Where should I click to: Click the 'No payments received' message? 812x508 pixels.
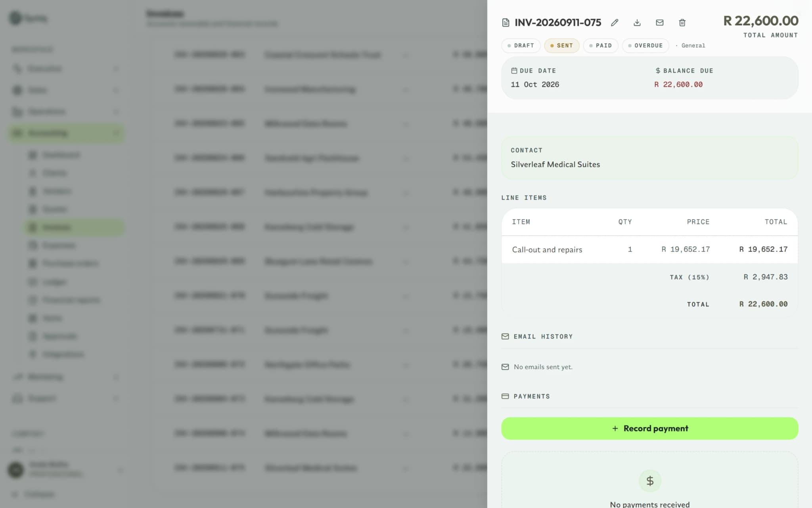point(650,504)
